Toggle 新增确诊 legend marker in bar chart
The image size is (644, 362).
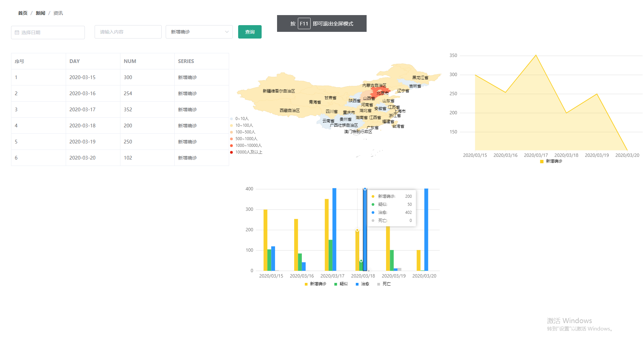(306, 284)
